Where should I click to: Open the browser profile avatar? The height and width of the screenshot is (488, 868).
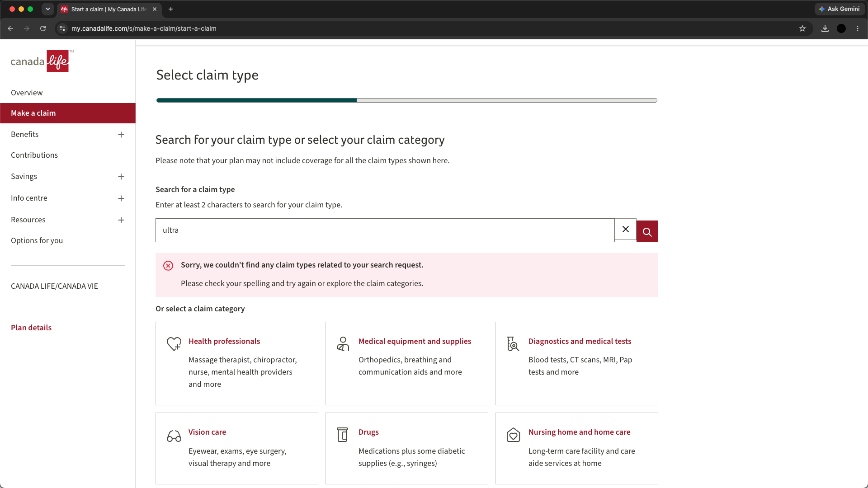841,28
